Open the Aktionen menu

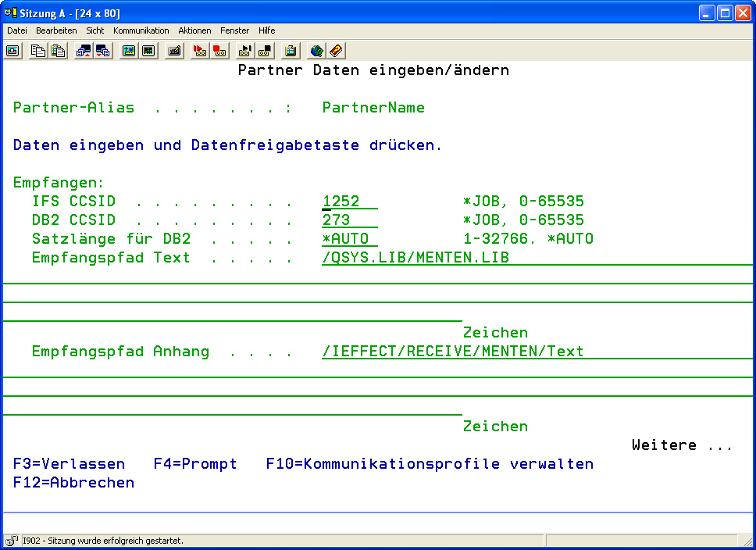194,30
